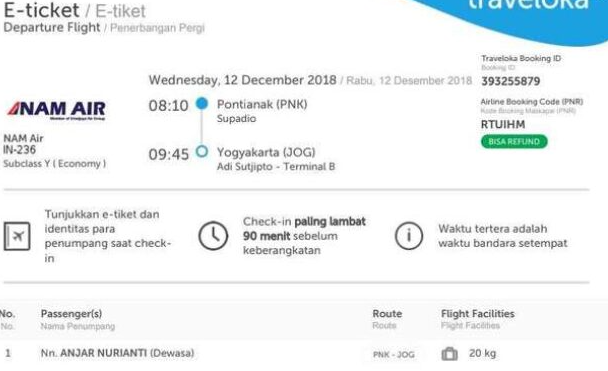Image resolution: width=608 pixels, height=371 pixels.
Task: Click the NAM AIR airline logo
Action: click(x=57, y=110)
